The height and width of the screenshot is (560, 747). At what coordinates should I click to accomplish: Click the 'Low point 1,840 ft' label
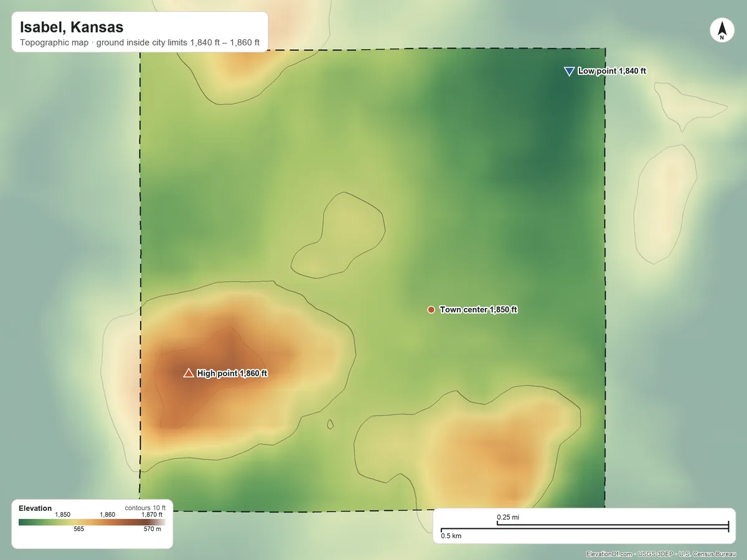click(x=612, y=71)
